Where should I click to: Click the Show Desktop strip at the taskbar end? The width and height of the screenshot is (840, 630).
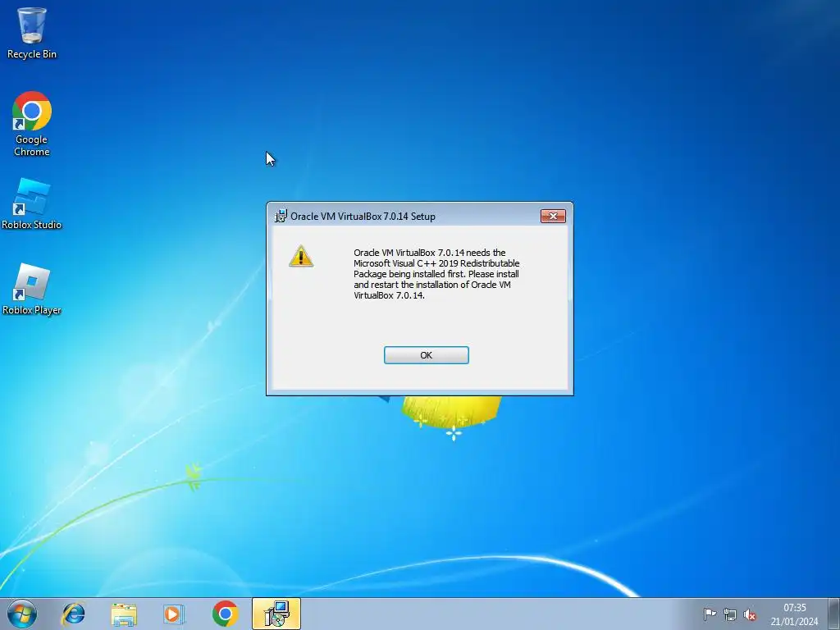[834, 614]
